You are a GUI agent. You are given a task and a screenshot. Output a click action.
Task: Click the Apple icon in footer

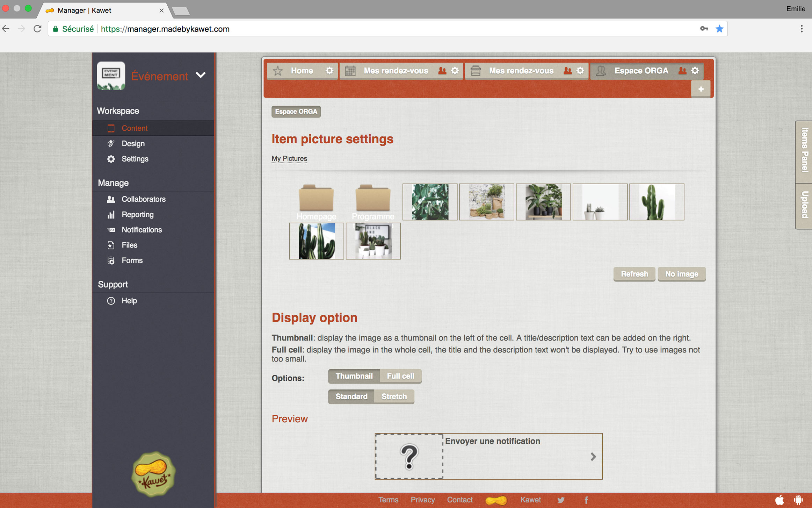(x=780, y=500)
